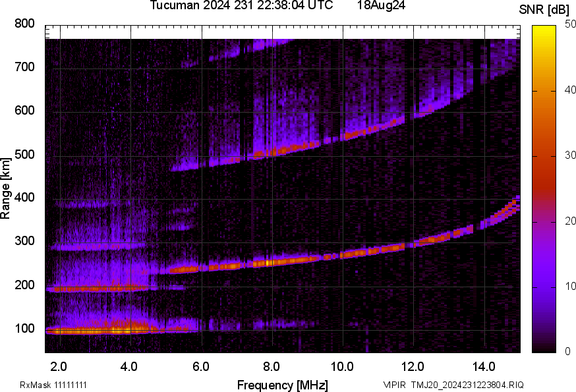Click the range axis tick '300'
The image size is (576, 392).
pyautogui.click(x=24, y=241)
